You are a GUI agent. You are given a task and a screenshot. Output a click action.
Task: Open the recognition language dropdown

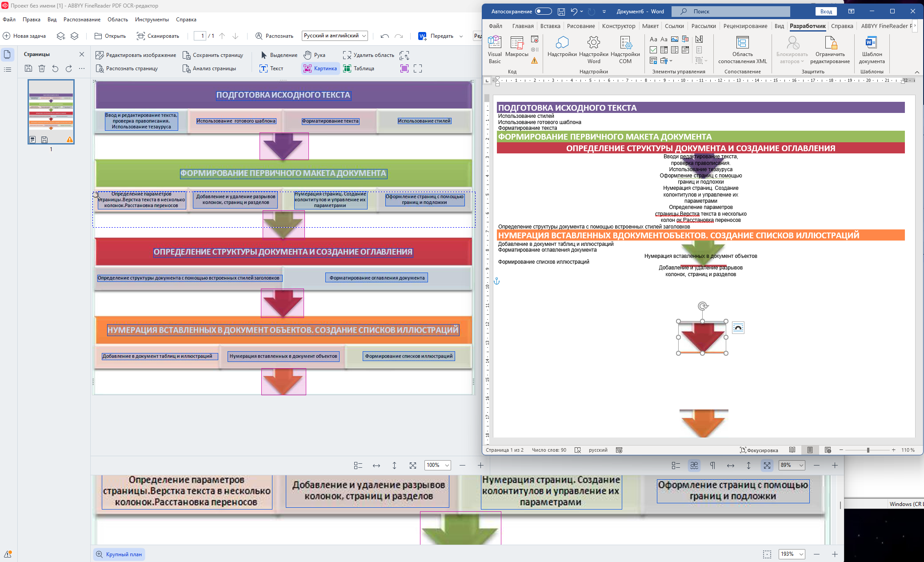335,36
